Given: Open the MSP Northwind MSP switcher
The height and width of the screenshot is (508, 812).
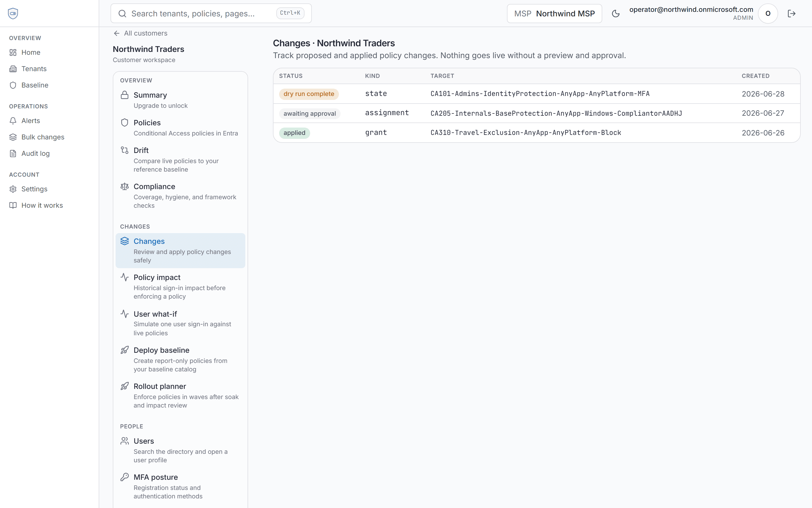Looking at the screenshot, I should coord(554,14).
